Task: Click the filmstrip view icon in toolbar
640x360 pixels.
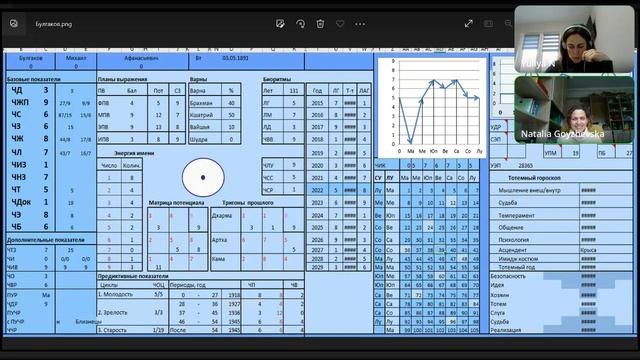Action: click(488, 24)
